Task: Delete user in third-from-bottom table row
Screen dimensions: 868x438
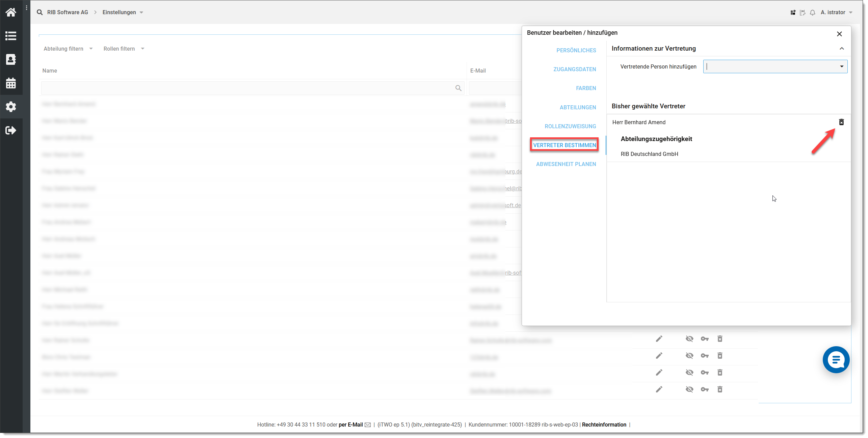Action: pyautogui.click(x=720, y=356)
